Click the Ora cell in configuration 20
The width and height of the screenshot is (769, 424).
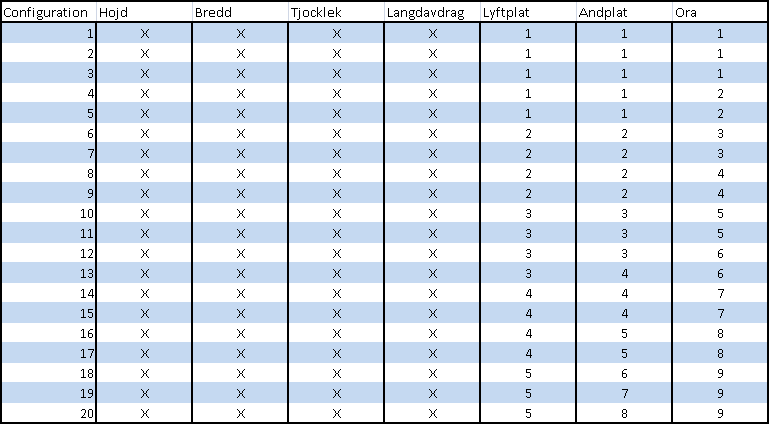(x=720, y=413)
